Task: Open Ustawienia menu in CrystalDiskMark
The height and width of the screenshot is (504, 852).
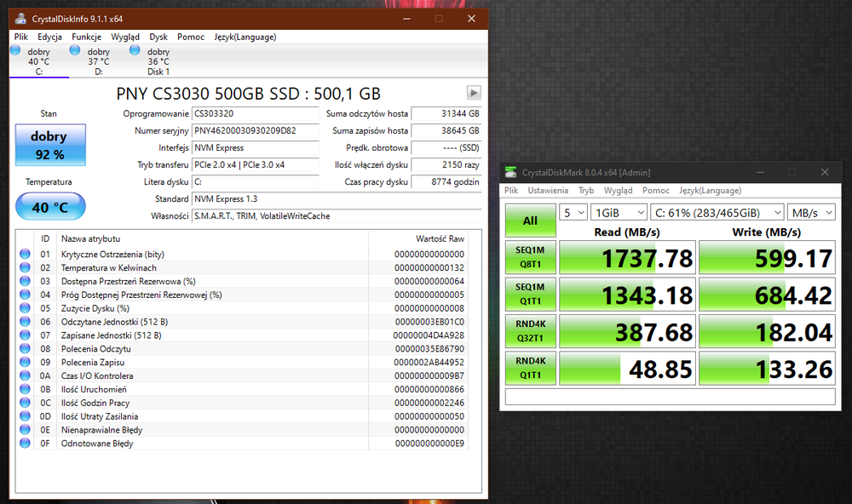Action: pos(548,190)
